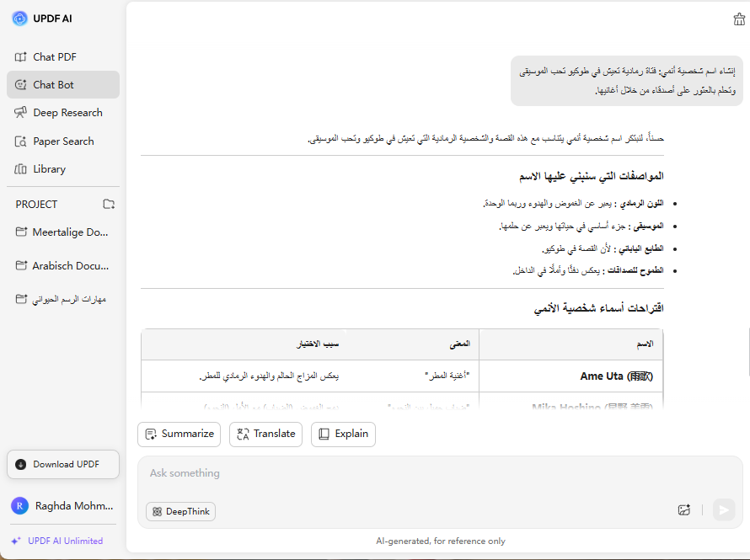
Task: Click the Explain book icon
Action: 324,435
